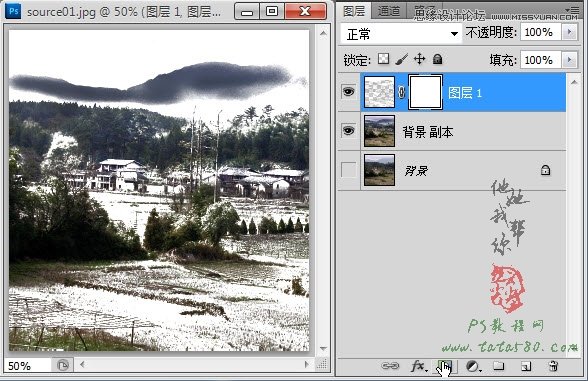
Task: Open layer style fx menu
Action: click(x=418, y=366)
